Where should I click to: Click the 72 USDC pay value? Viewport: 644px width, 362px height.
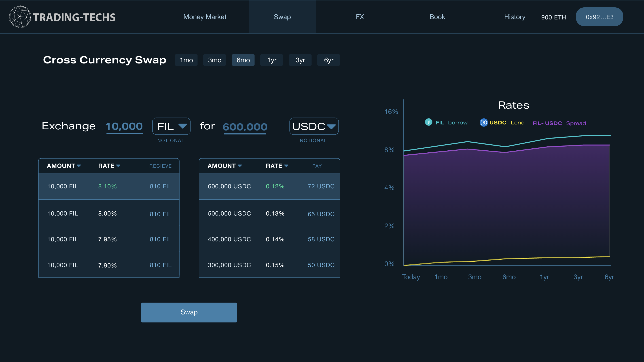pyautogui.click(x=321, y=186)
